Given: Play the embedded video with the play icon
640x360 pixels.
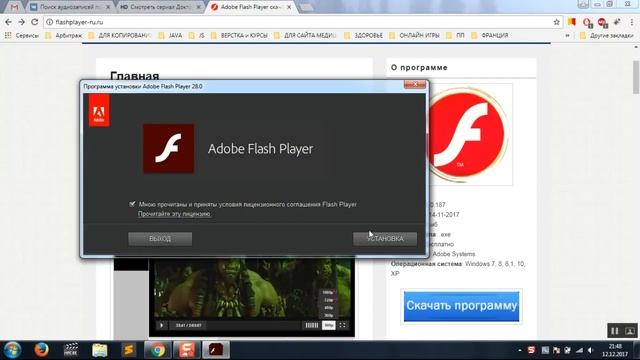Looking at the screenshot, I should point(162,325).
